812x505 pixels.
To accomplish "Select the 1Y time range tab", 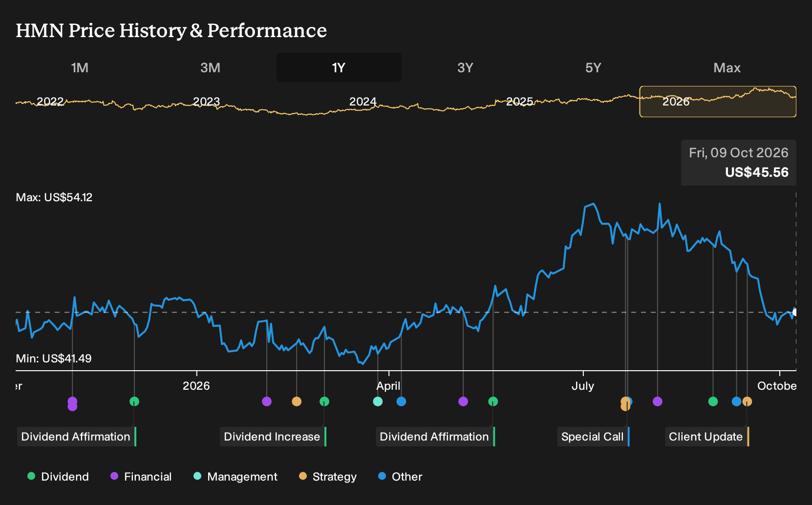I will (x=339, y=67).
